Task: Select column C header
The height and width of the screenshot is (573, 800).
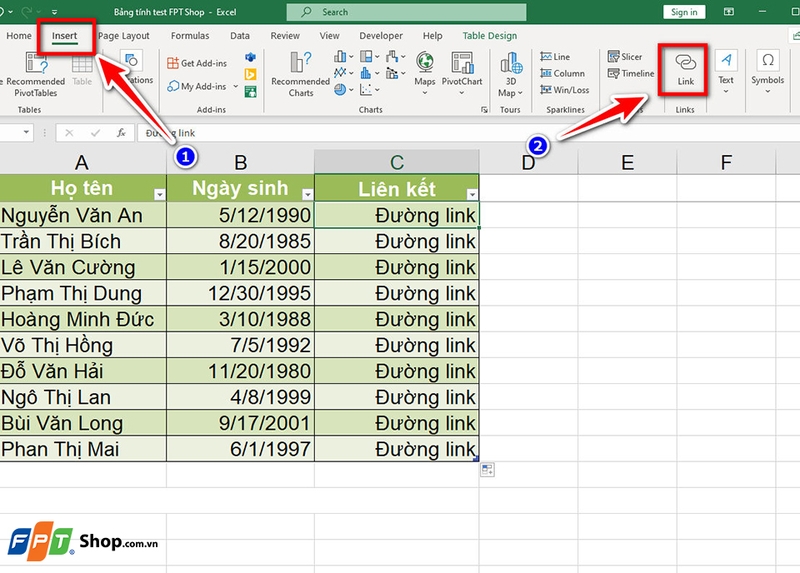Action: click(396, 162)
